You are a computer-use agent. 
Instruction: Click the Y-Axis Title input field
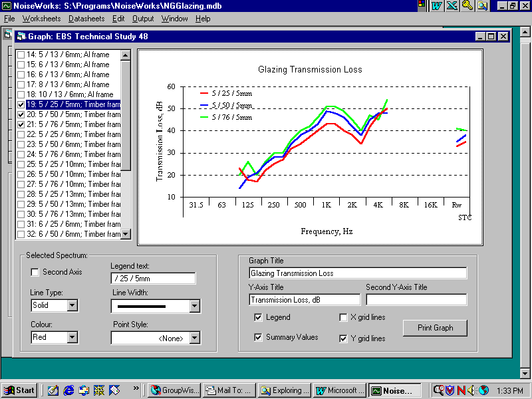coord(305,300)
